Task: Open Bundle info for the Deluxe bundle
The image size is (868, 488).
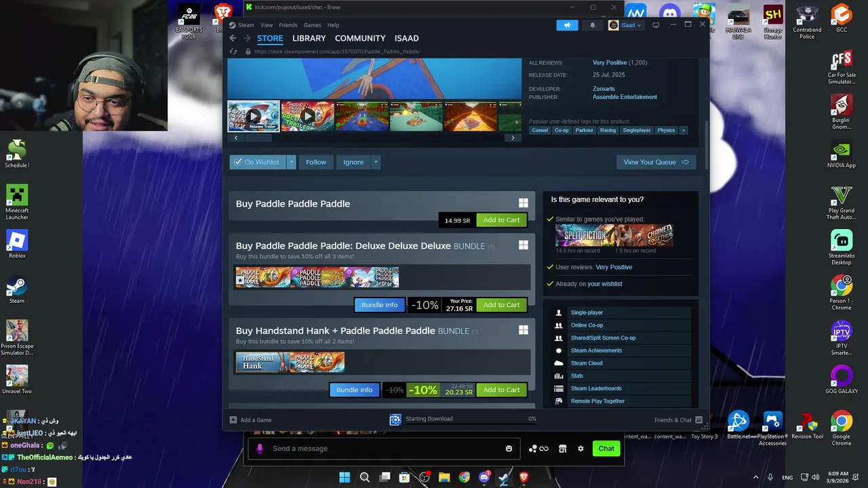Action: click(380, 305)
